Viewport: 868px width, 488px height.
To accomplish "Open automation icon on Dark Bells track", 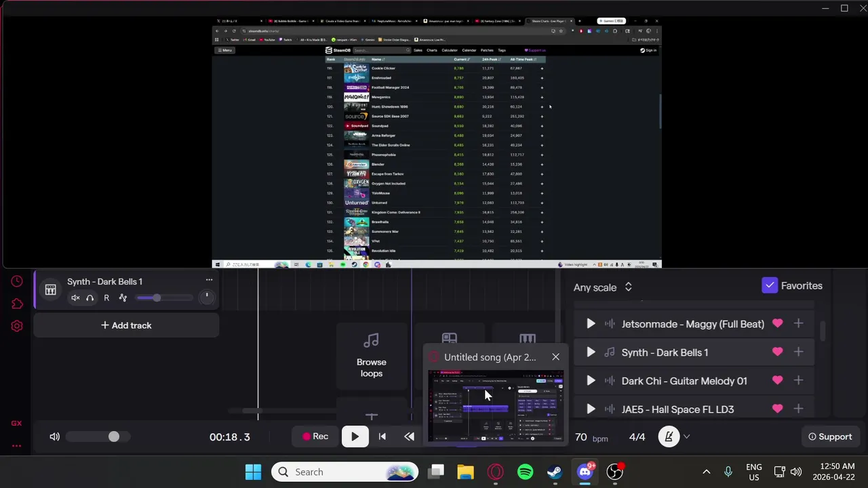I will 123,298.
